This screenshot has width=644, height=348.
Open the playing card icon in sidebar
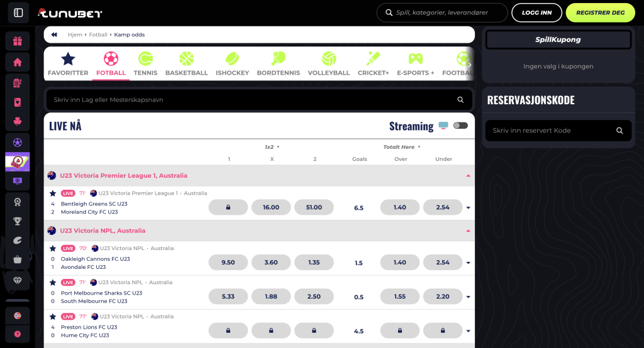[17, 102]
